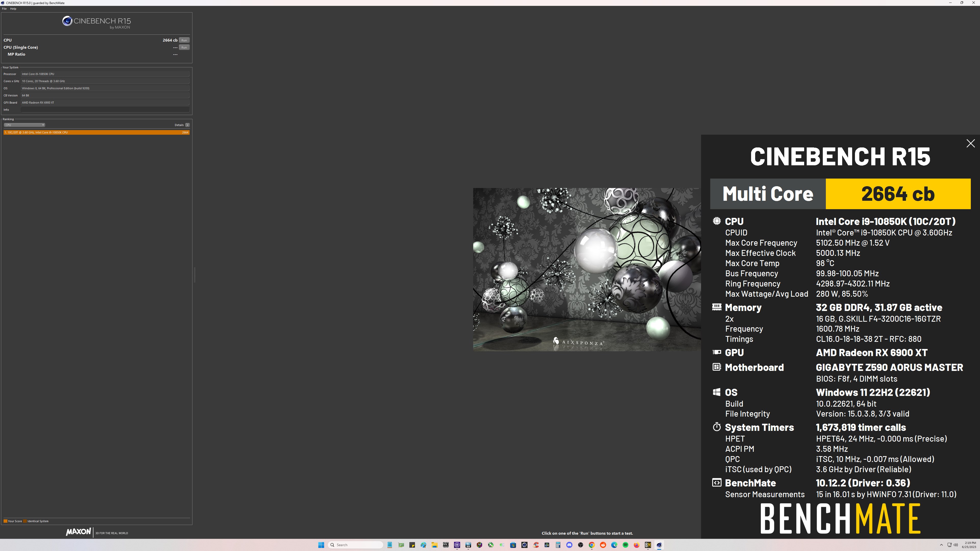The image size is (980, 551).
Task: Select the i9-10850K ranking entry row
Action: click(97, 132)
